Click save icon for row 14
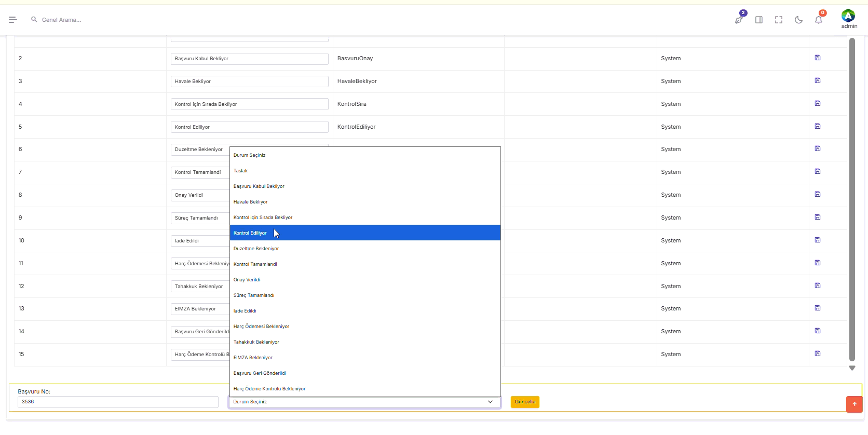This screenshot has height=435, width=868. [818, 331]
